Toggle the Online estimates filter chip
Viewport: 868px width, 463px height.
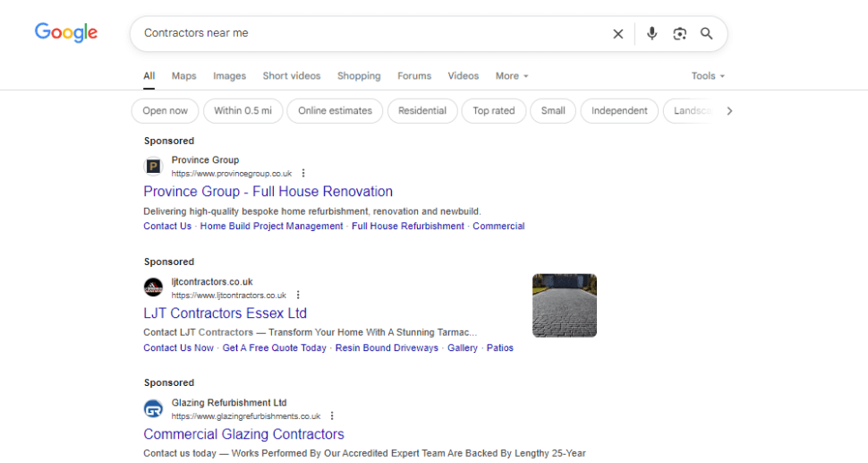pyautogui.click(x=335, y=111)
